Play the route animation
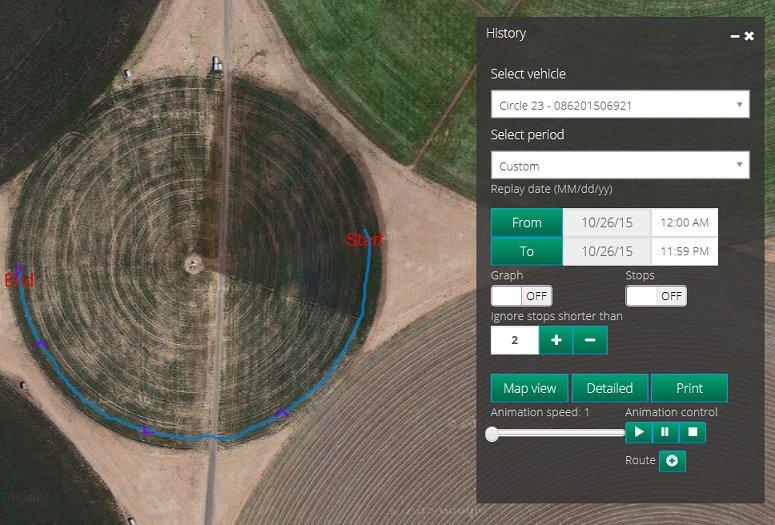Screen dimensions: 775x525 tap(639, 433)
